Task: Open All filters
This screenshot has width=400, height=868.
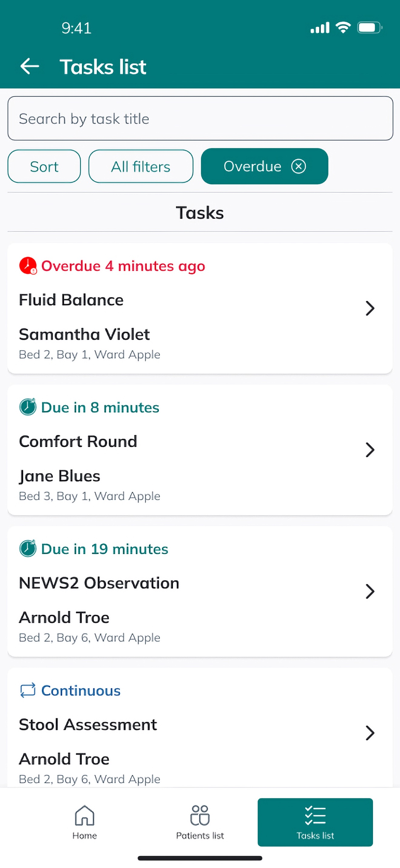Action: point(141,166)
